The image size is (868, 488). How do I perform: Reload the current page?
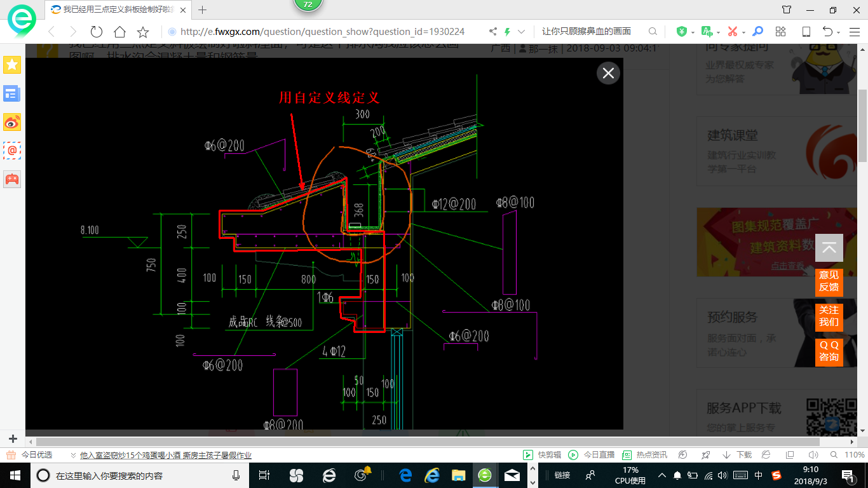click(x=97, y=32)
